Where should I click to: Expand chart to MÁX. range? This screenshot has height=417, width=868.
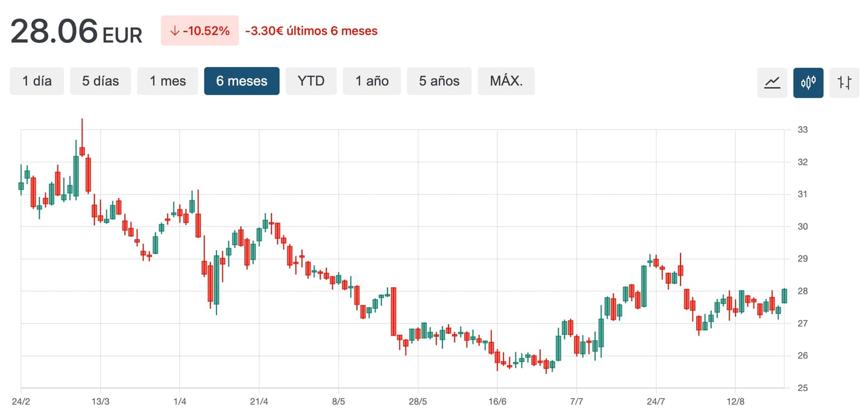[506, 81]
